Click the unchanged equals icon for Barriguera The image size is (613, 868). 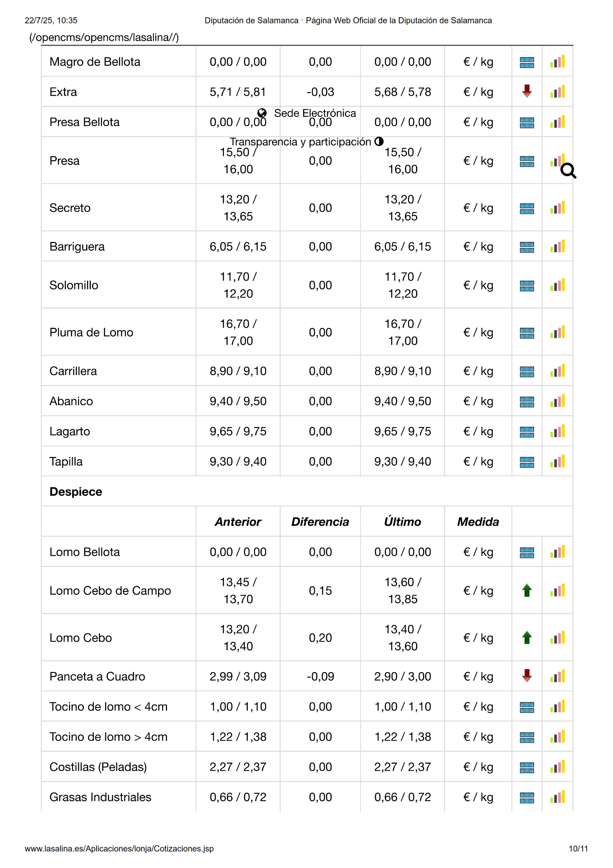click(x=527, y=247)
